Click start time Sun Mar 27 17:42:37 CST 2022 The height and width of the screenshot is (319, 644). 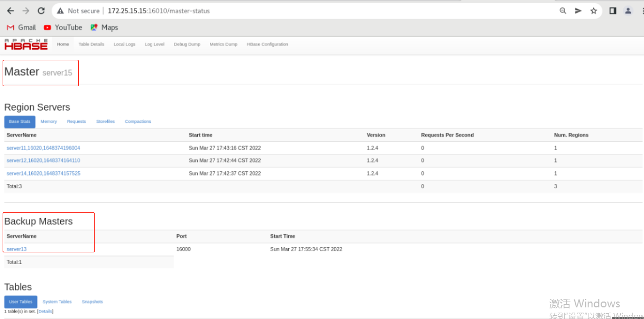[x=225, y=173]
